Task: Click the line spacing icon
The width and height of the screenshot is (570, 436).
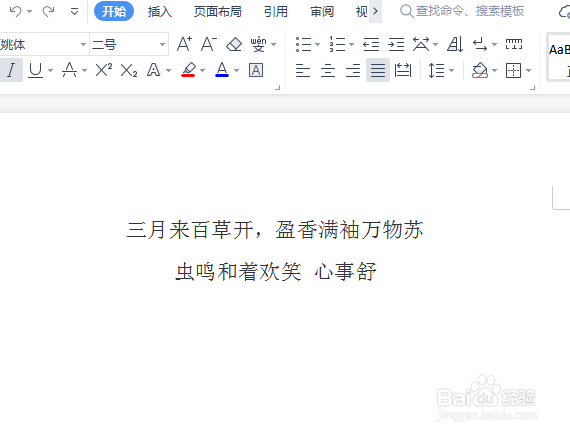Action: coord(436,70)
